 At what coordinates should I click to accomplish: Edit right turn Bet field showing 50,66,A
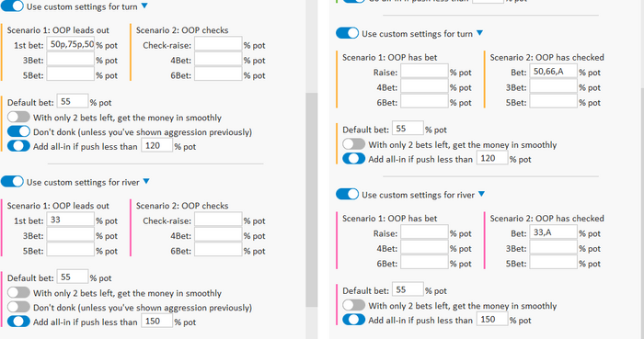pyautogui.click(x=554, y=72)
